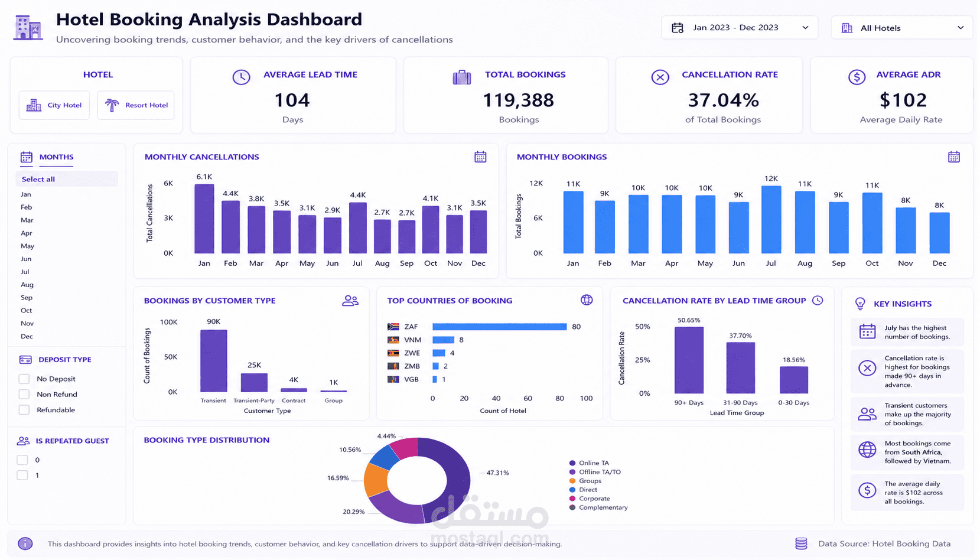Click the "37.04%" cancellation rate value
The width and height of the screenshot is (980, 560).
point(724,100)
